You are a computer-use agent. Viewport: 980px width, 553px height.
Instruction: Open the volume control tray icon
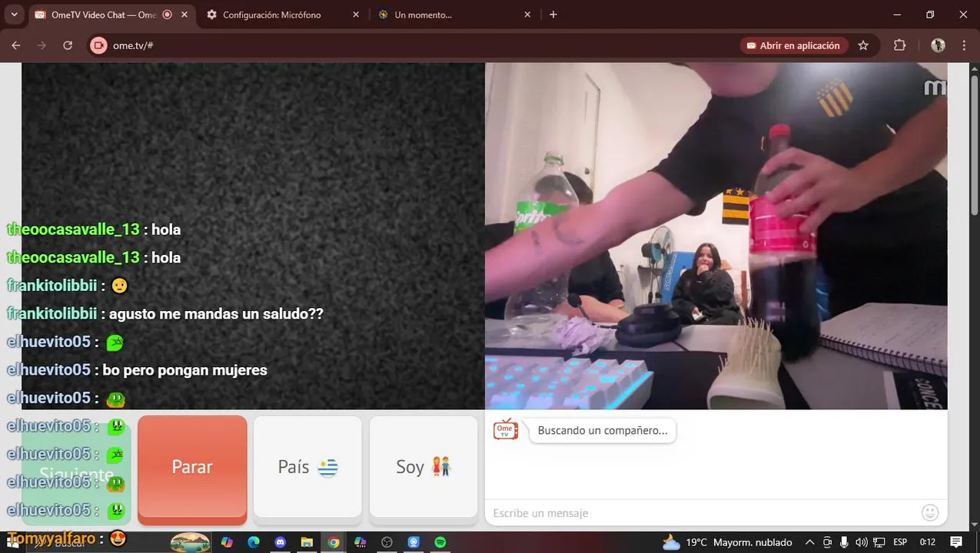click(862, 542)
